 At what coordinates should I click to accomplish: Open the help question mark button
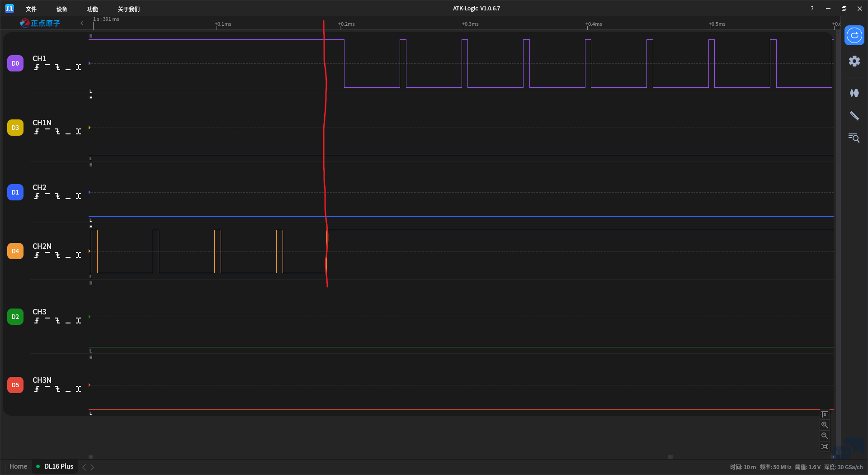[x=812, y=9]
